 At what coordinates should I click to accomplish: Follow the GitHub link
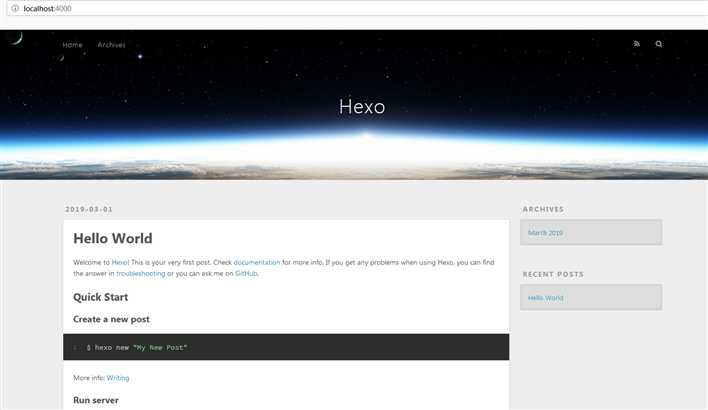(x=246, y=273)
